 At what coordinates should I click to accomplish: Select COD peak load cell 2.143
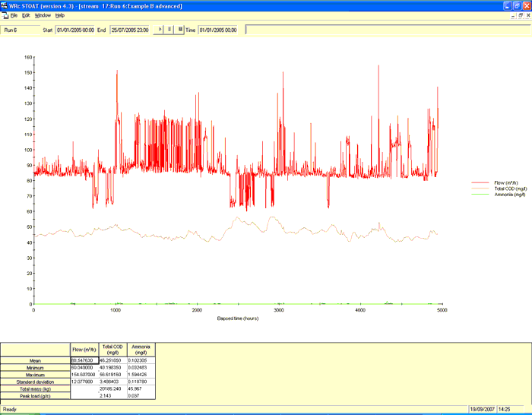112,396
